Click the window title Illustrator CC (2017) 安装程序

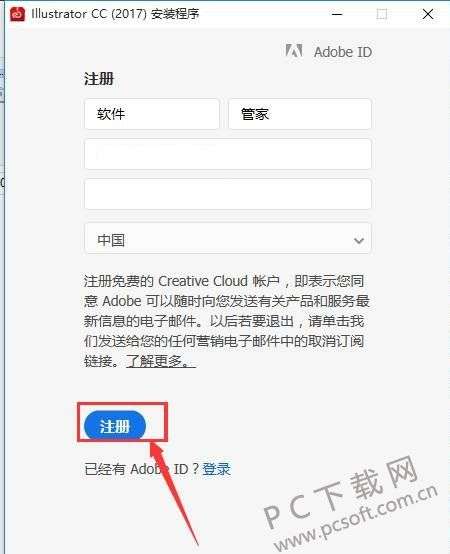[x=116, y=14]
